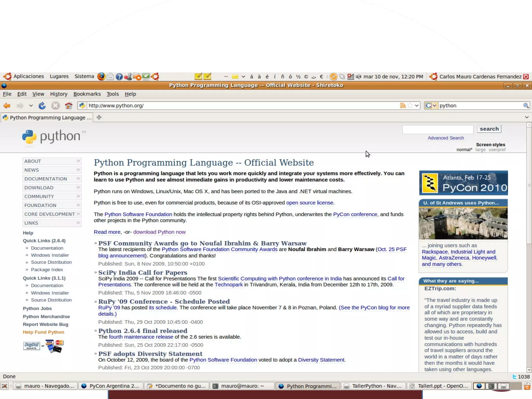
Task: Expand the URL history dropdown arrow
Action: 417,105
